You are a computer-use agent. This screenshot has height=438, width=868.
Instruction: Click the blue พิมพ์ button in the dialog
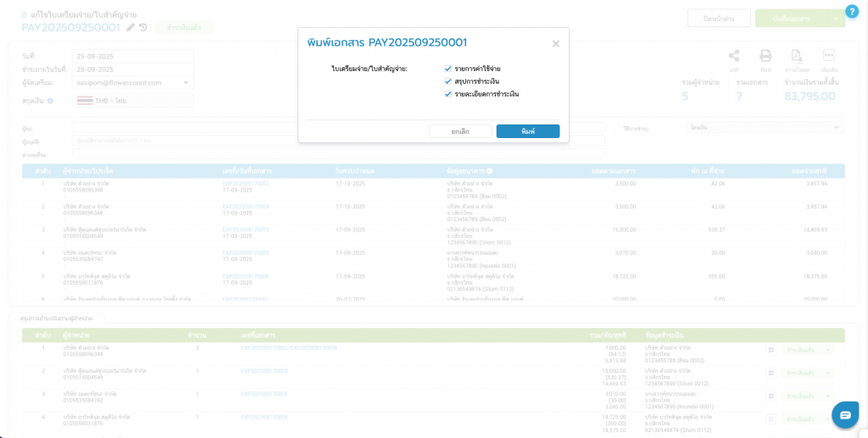click(x=527, y=131)
